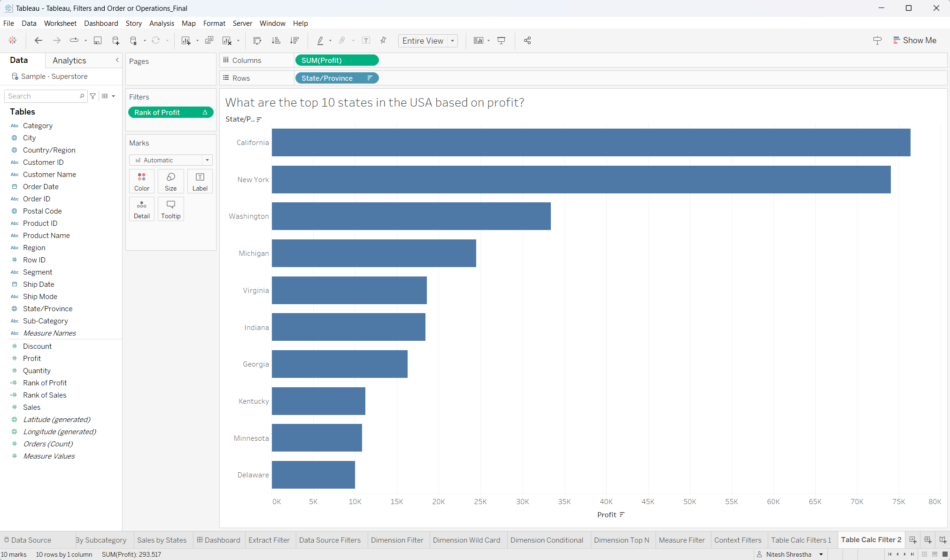Toggle mark labels toolbar button
The height and width of the screenshot is (560, 950).
366,41
